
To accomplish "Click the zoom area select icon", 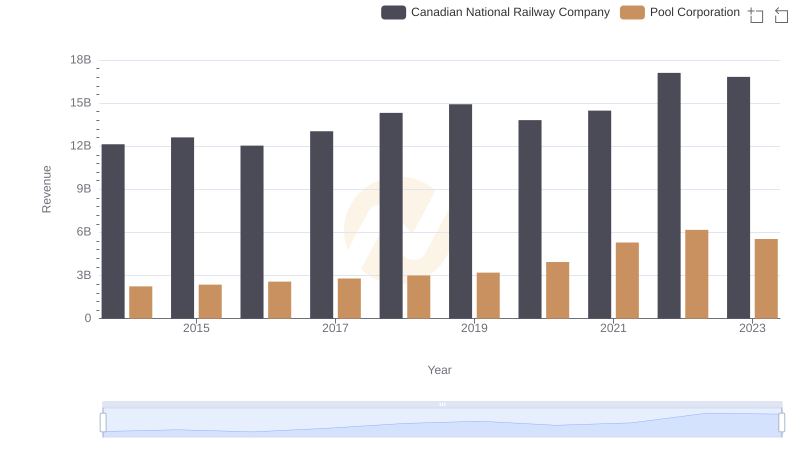I will pyautogui.click(x=756, y=15).
